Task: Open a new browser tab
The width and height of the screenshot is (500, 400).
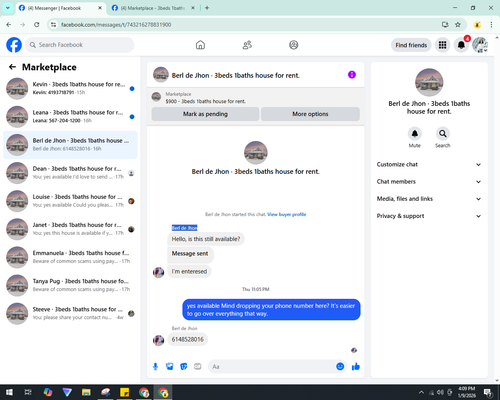Action: coord(207,8)
